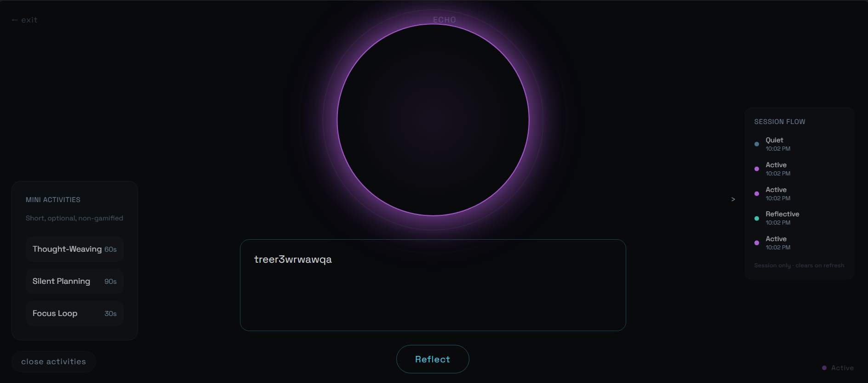Screen dimensions: 868x383
Task: Select the Reflective session flow entry
Action: tap(799, 218)
